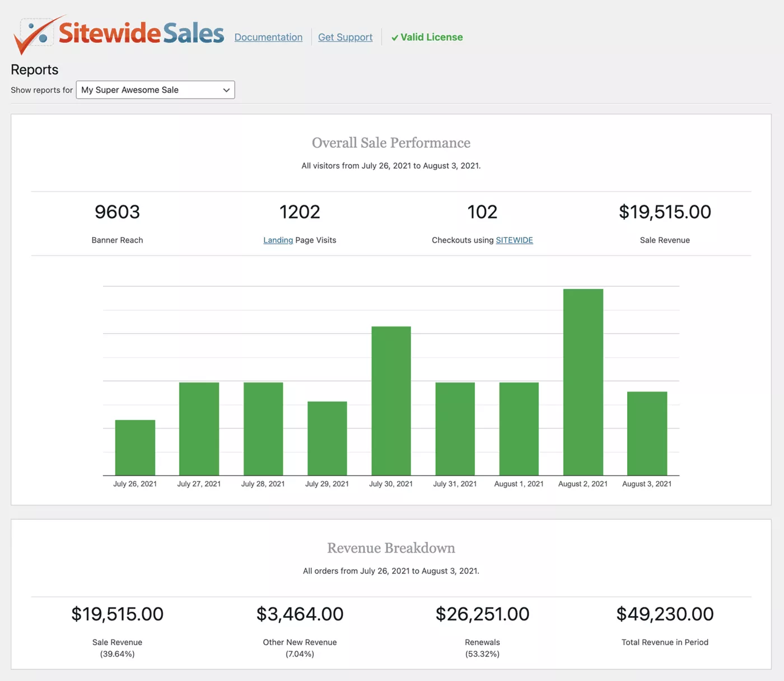
Task: Click the July 26, 2021 bar
Action: click(x=135, y=447)
